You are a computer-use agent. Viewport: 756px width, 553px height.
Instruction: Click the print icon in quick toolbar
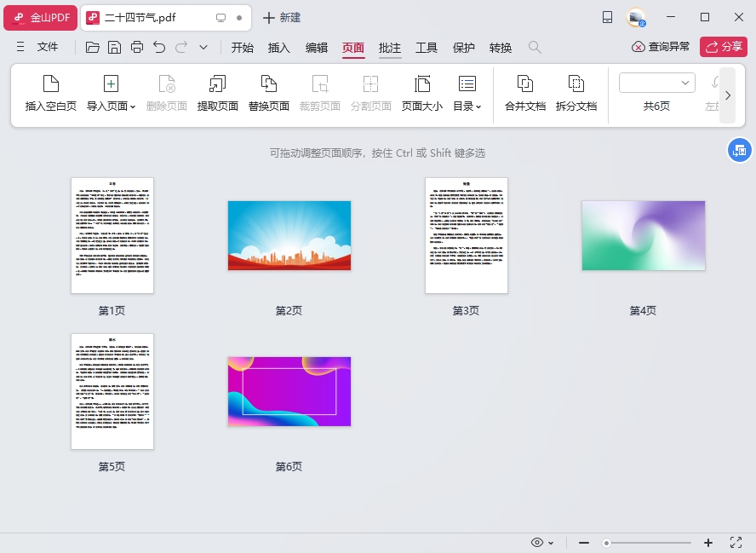pos(137,48)
